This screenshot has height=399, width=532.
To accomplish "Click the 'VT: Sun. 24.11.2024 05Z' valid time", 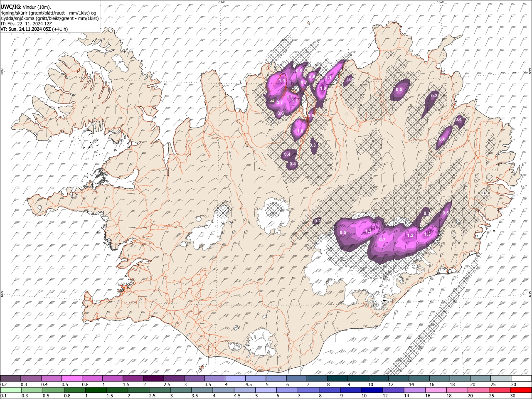I will coord(26,29).
